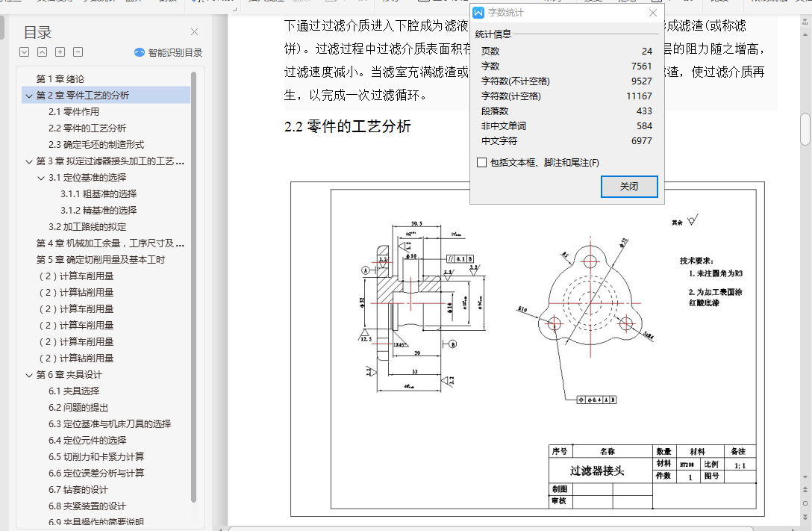Viewport: 812px width, 531px height.
Task: Click the 字数 value 7561
Action: [x=642, y=66]
